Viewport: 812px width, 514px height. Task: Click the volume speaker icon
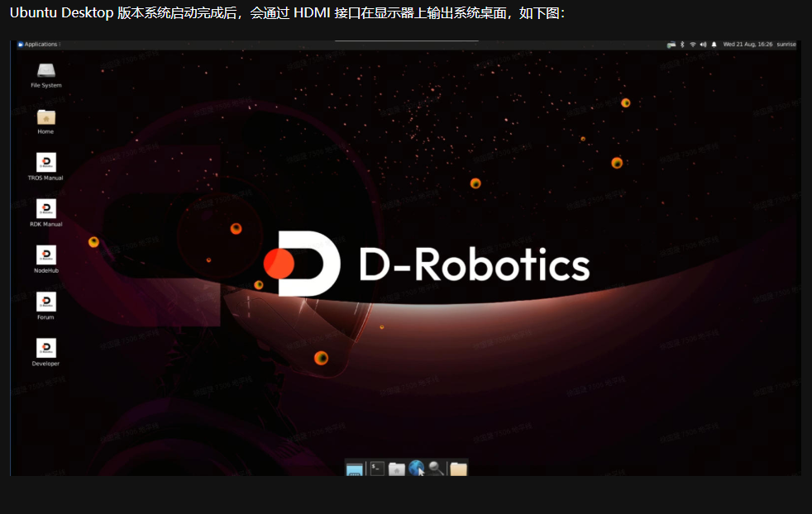(703, 45)
